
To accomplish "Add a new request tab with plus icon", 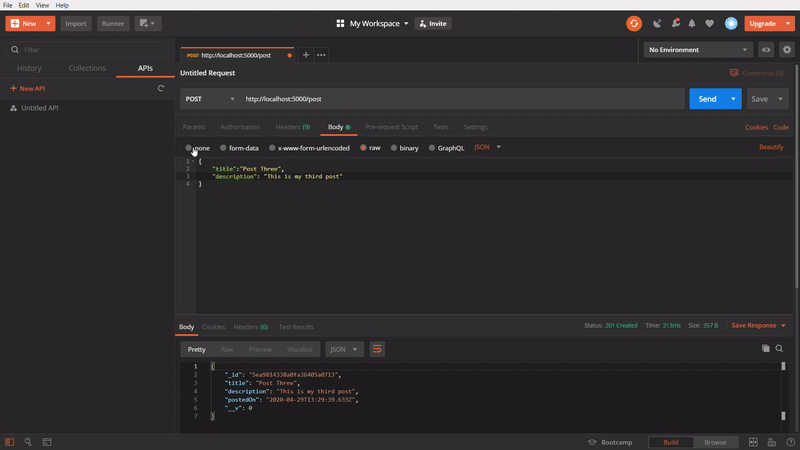I will coord(306,55).
